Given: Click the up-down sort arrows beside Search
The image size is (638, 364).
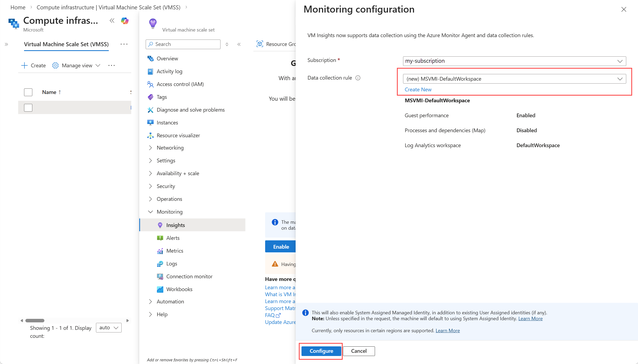Looking at the screenshot, I should [227, 44].
